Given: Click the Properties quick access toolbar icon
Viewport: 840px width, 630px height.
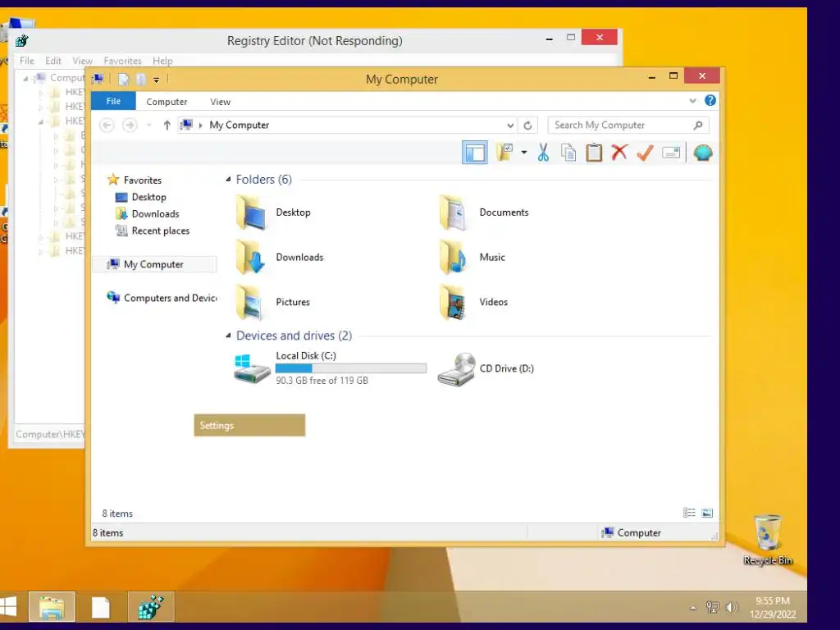Looking at the screenshot, I should (x=124, y=80).
